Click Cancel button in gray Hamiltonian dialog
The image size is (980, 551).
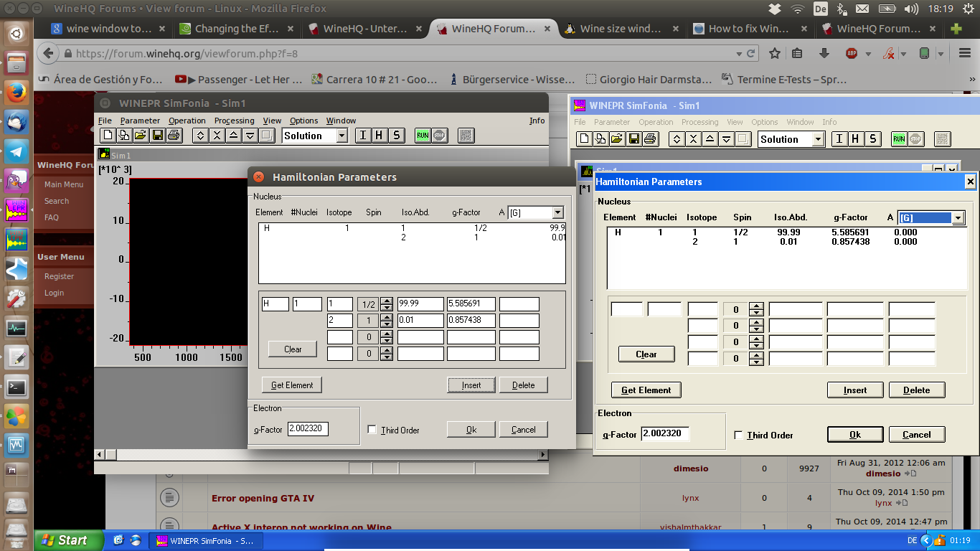[x=523, y=430]
